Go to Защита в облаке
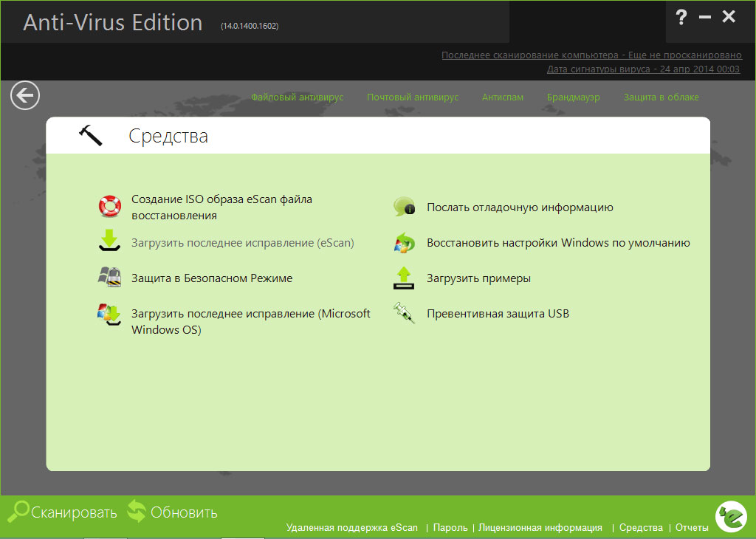Screen dimensions: 756x539 pos(661,97)
